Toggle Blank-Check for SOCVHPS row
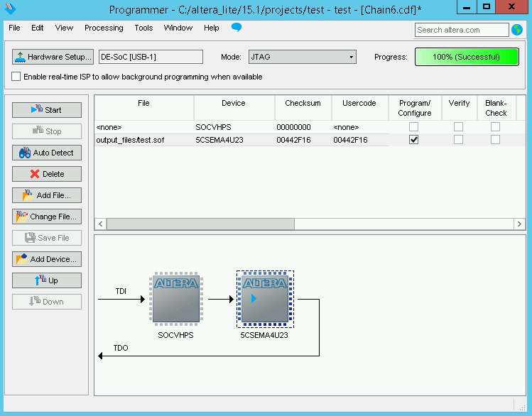The image size is (532, 416). pos(495,127)
